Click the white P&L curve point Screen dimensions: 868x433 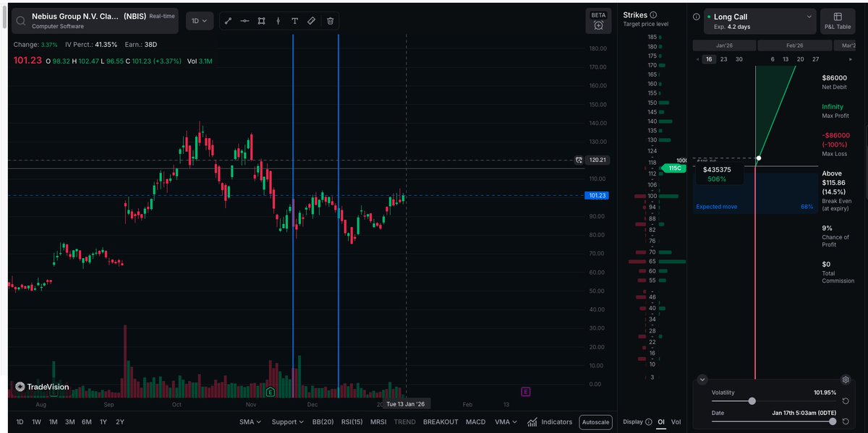(x=759, y=158)
